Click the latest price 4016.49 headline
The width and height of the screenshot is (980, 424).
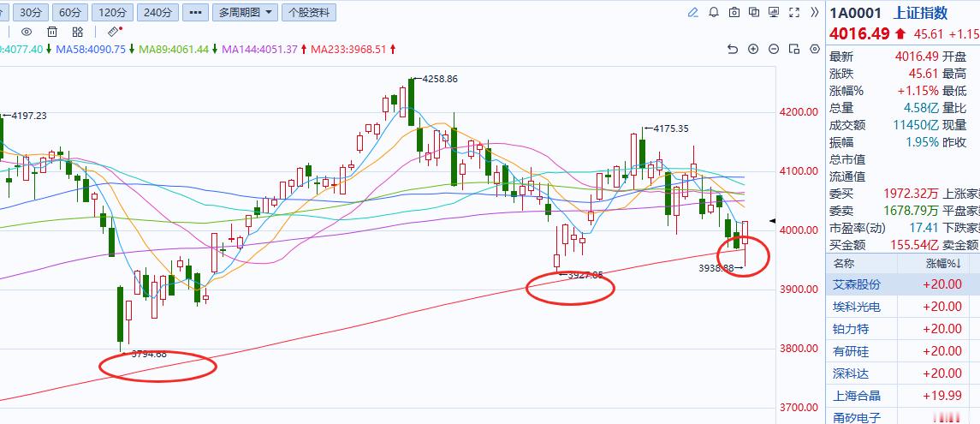pos(859,33)
